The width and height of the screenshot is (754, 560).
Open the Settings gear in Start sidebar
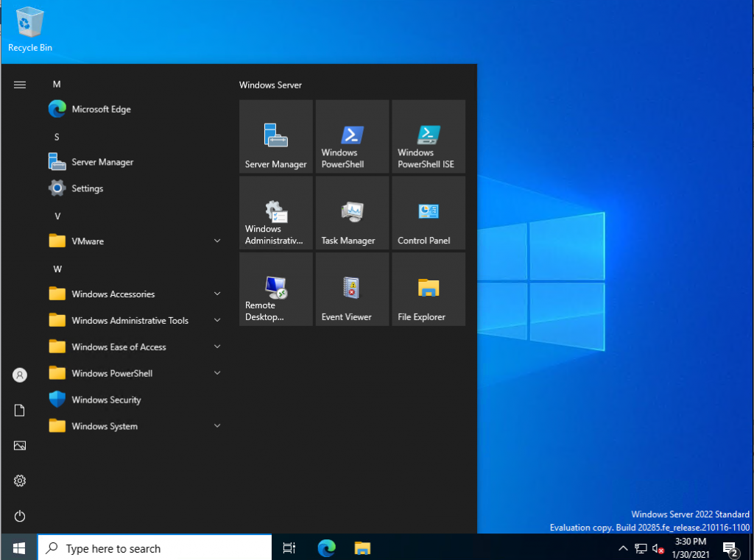pos(20,481)
